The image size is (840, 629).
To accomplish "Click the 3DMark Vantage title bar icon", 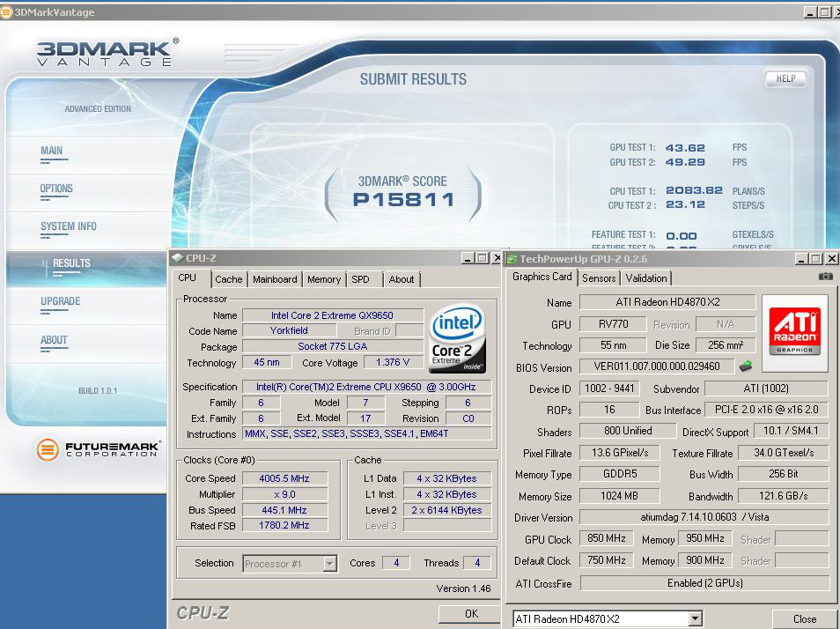I will click(7, 12).
